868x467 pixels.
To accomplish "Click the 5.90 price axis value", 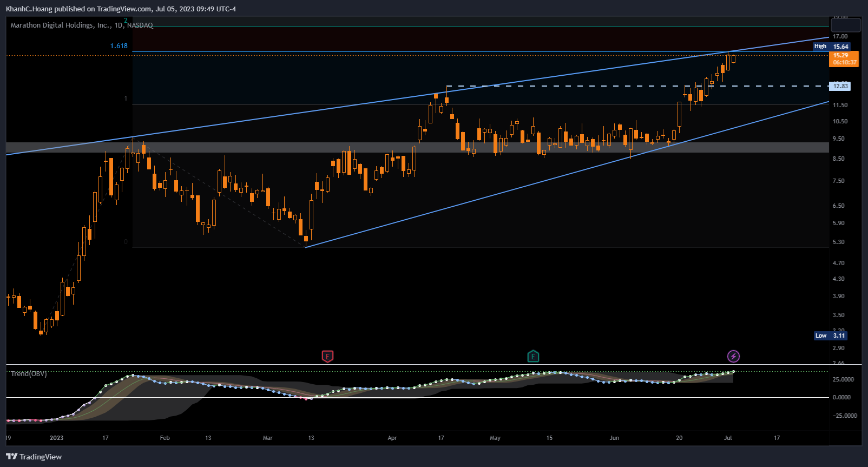I will point(838,223).
